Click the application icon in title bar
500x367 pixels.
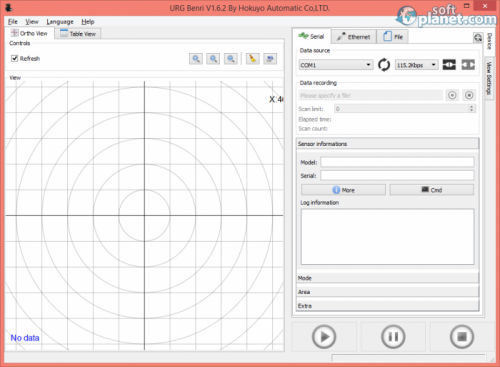click(9, 7)
